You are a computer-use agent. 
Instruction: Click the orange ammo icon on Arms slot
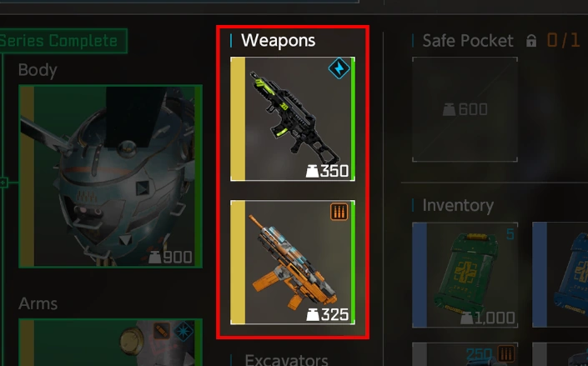coord(162,331)
